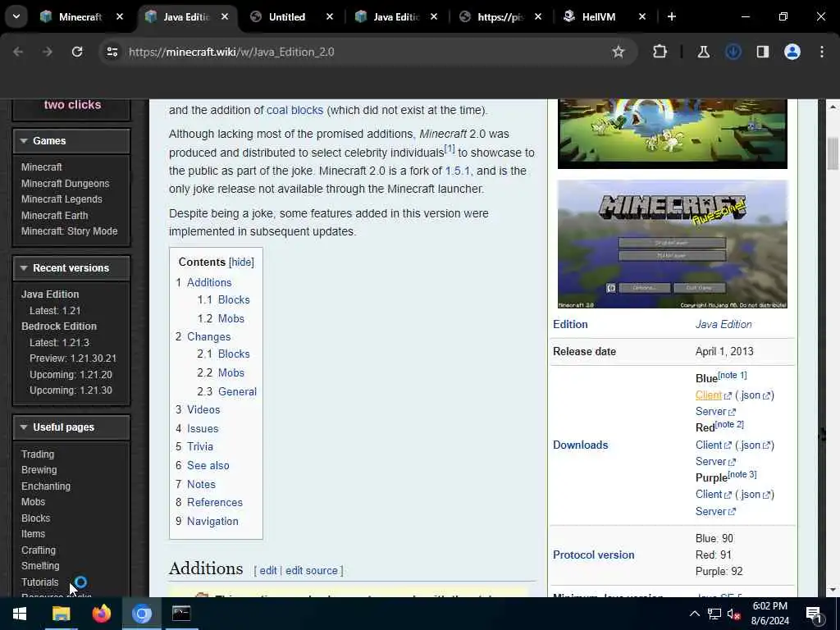Open the Extensions puzzle icon
The height and width of the screenshot is (630, 840).
pos(660,52)
